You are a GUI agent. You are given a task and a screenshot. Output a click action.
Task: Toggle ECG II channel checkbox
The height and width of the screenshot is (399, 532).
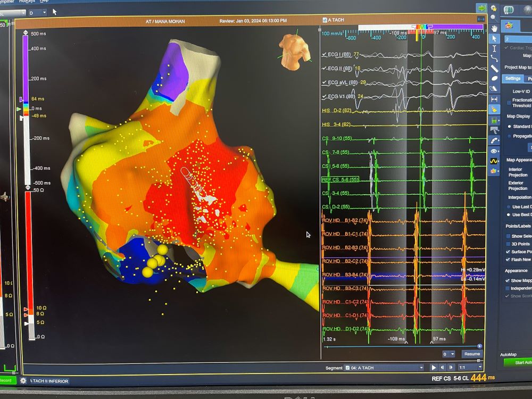(x=324, y=68)
